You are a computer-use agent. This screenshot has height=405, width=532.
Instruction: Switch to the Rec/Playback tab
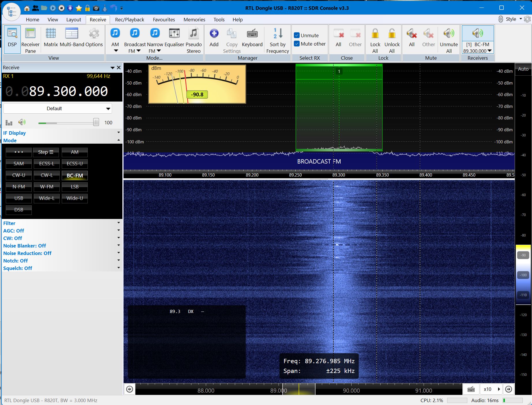[129, 19]
